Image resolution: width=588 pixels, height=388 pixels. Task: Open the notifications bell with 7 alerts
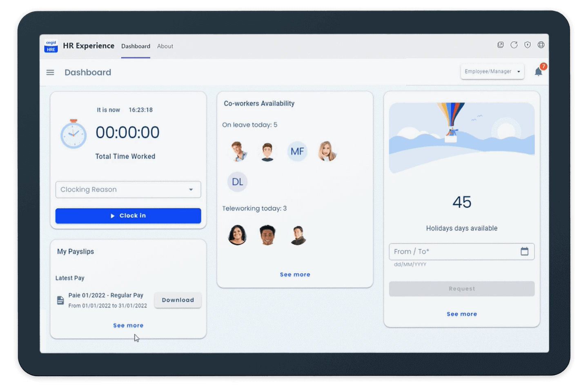point(538,71)
